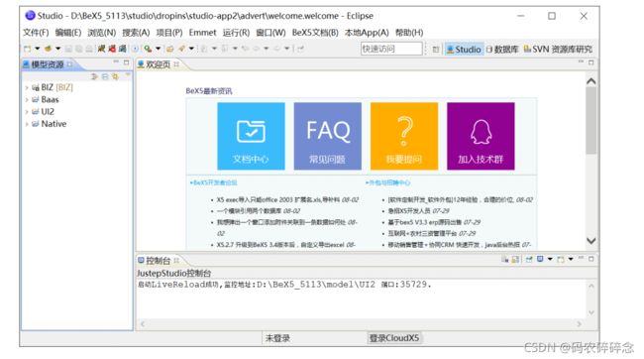Click the pencil annotation toolbar icon
This screenshot has width=644, height=359.
[181, 49]
